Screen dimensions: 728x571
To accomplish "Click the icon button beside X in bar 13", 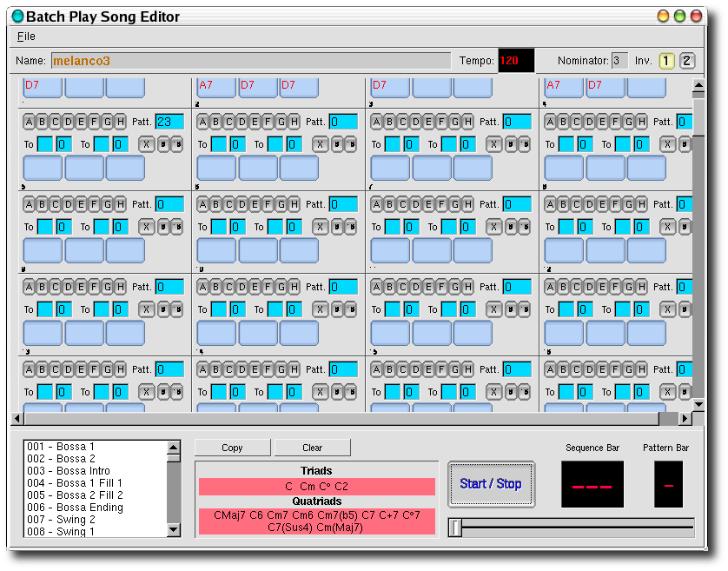I will click(163, 309).
